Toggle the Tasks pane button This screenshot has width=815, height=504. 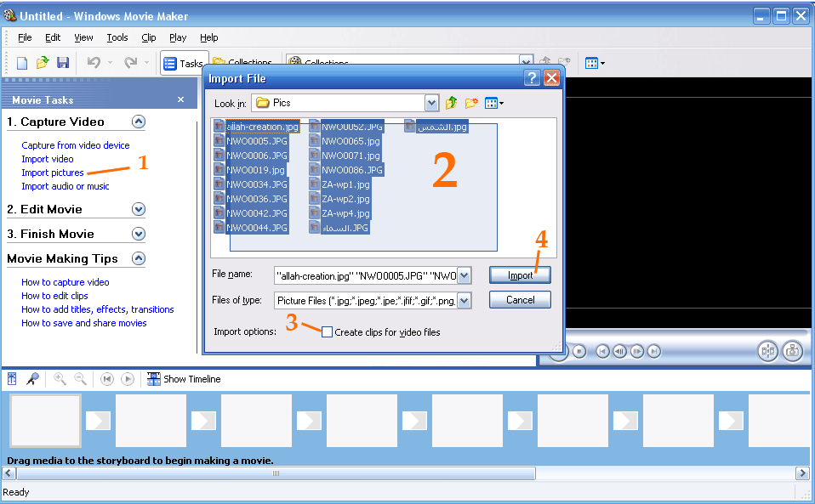point(183,64)
